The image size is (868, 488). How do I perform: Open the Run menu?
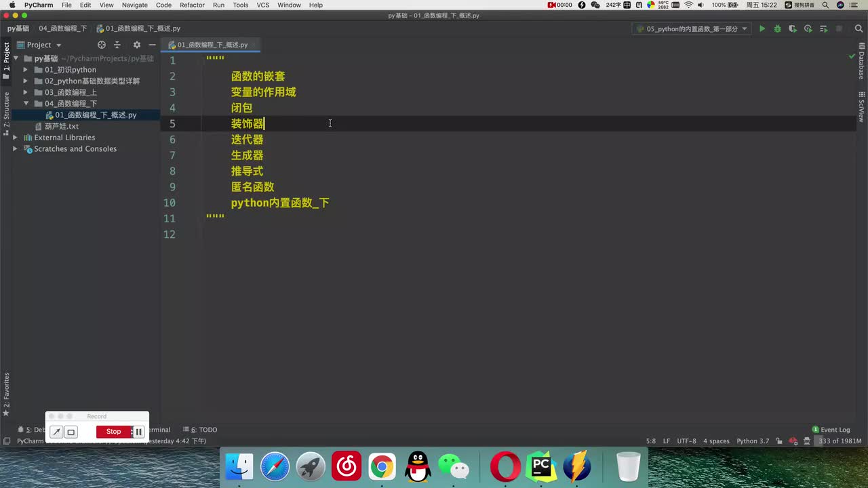pos(218,5)
